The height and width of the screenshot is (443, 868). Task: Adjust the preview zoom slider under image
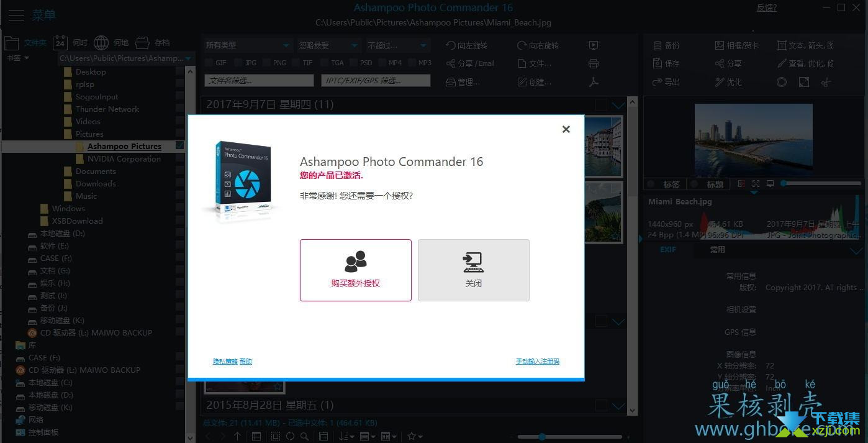pyautogui.click(x=821, y=183)
